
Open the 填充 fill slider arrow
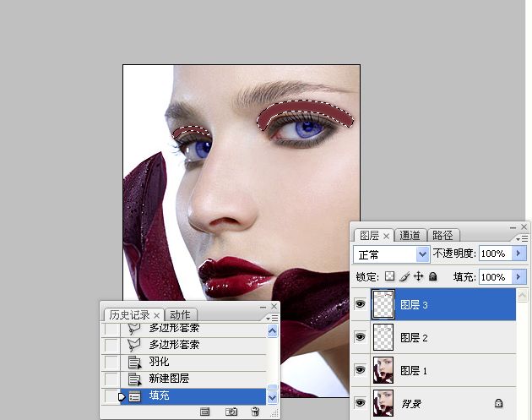[x=518, y=276]
